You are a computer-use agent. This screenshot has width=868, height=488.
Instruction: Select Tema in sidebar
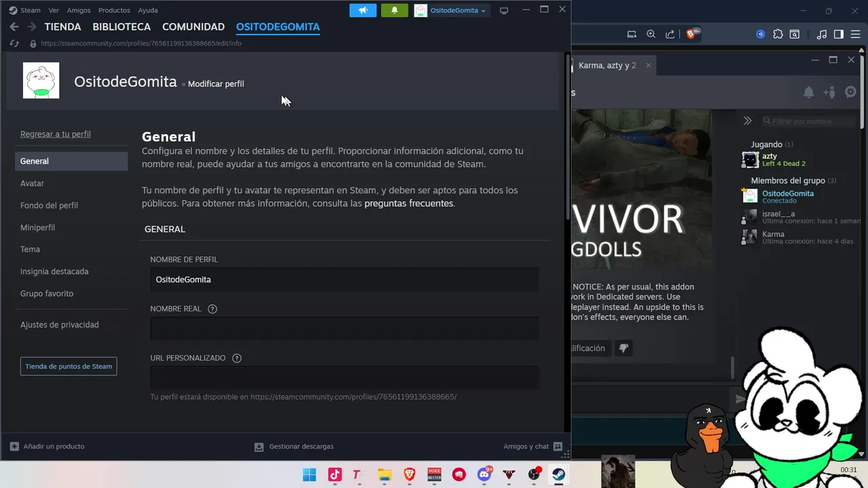pyautogui.click(x=30, y=249)
